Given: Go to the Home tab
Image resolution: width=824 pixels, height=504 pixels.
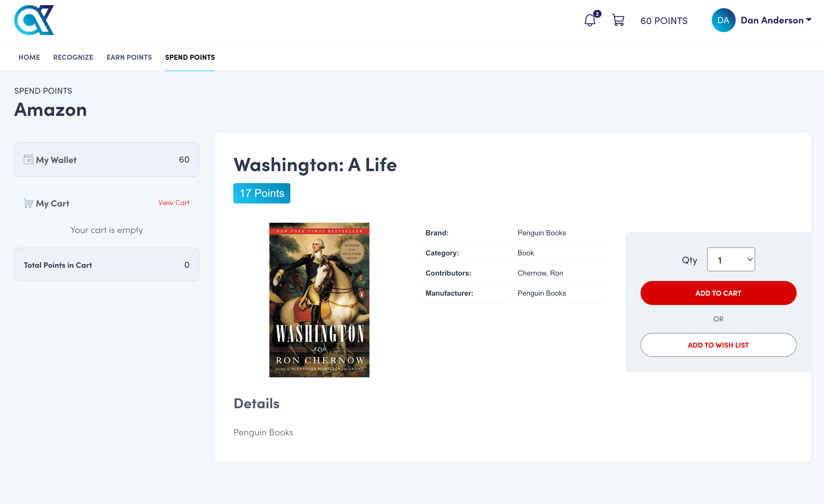Looking at the screenshot, I should tap(29, 57).
